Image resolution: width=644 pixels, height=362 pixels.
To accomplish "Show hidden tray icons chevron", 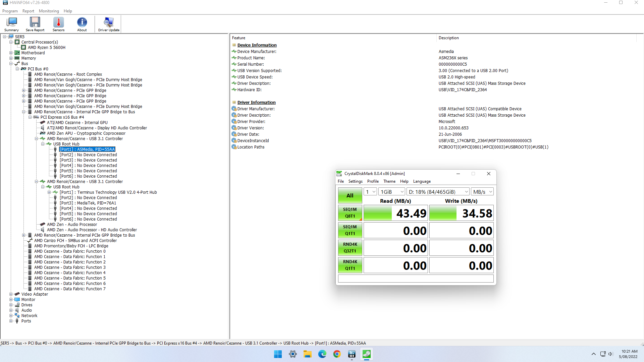I will click(593, 354).
